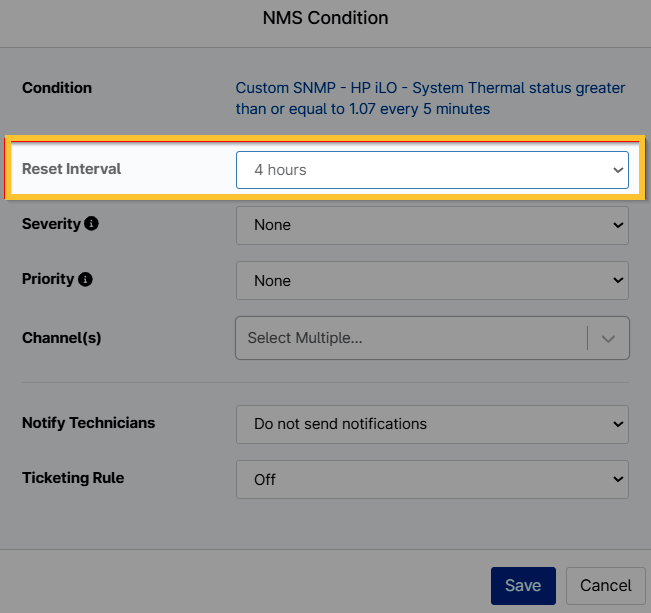
Task: Click the Ticketing Rule label
Action: (71, 478)
